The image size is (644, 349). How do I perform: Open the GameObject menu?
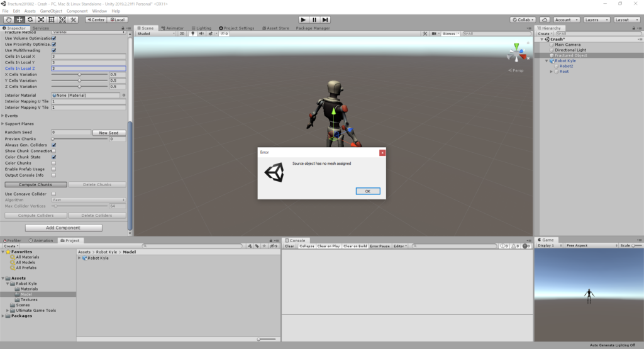pyautogui.click(x=51, y=11)
